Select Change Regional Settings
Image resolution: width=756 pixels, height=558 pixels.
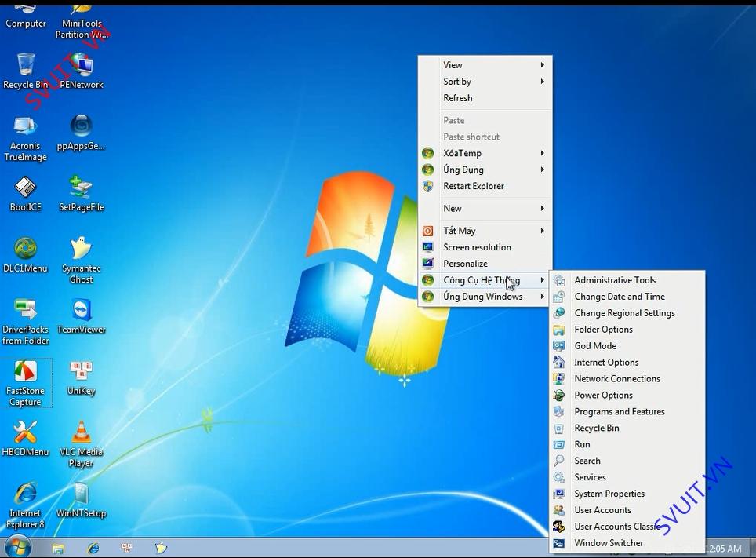(627, 313)
